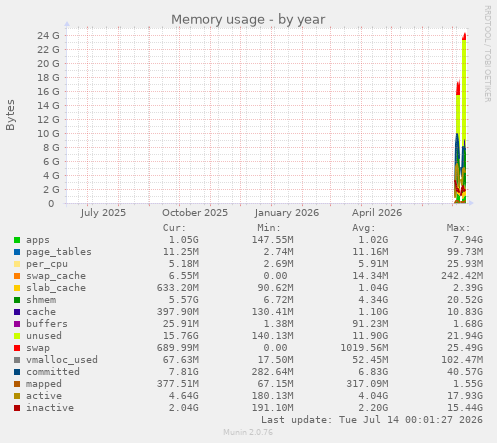
Task: Select the 'mapped' legend label
Action: pos(44,384)
